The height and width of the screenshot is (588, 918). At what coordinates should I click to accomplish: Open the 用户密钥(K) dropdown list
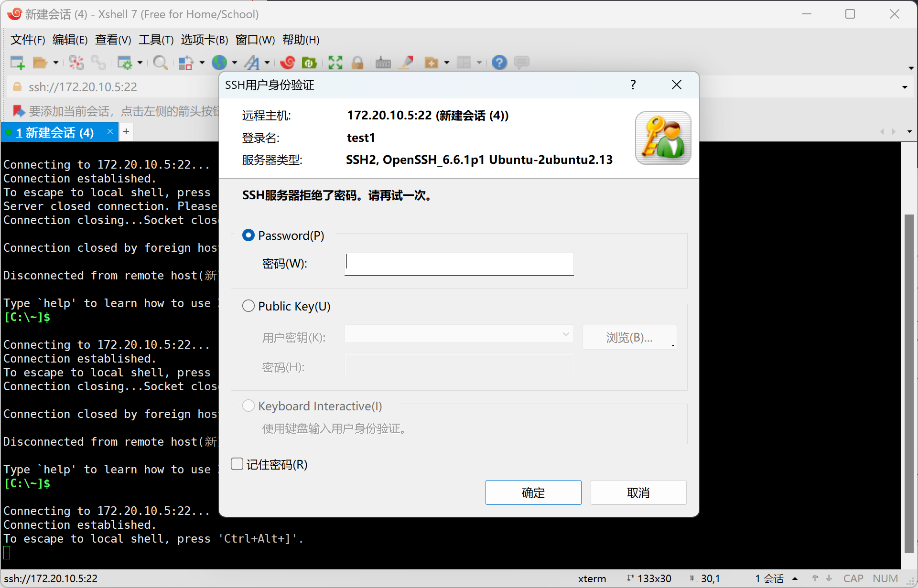pos(566,334)
